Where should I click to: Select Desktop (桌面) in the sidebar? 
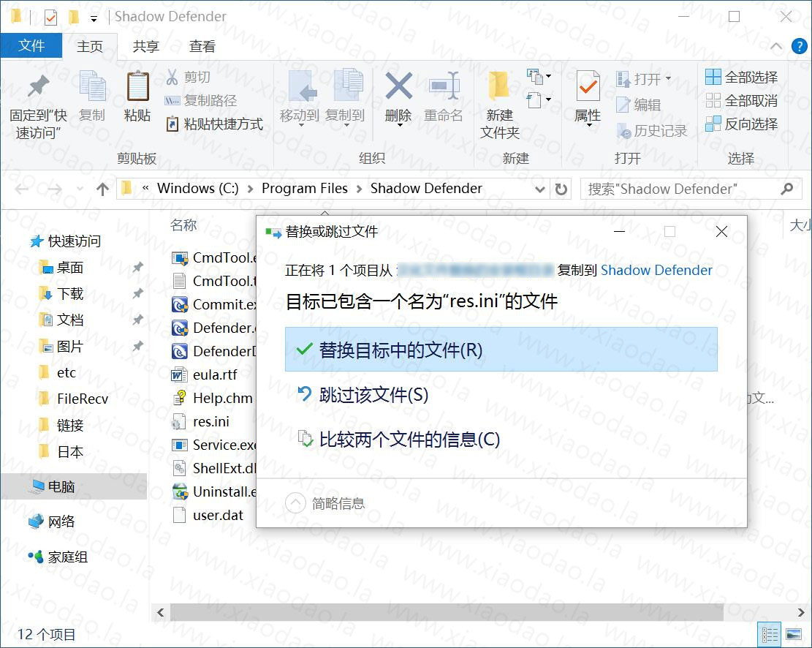tap(61, 268)
